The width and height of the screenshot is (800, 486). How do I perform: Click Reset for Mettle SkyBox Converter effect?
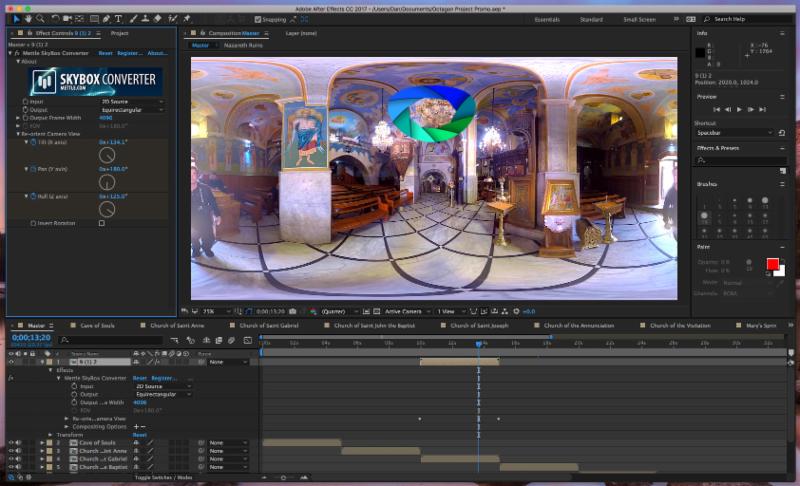click(x=105, y=53)
